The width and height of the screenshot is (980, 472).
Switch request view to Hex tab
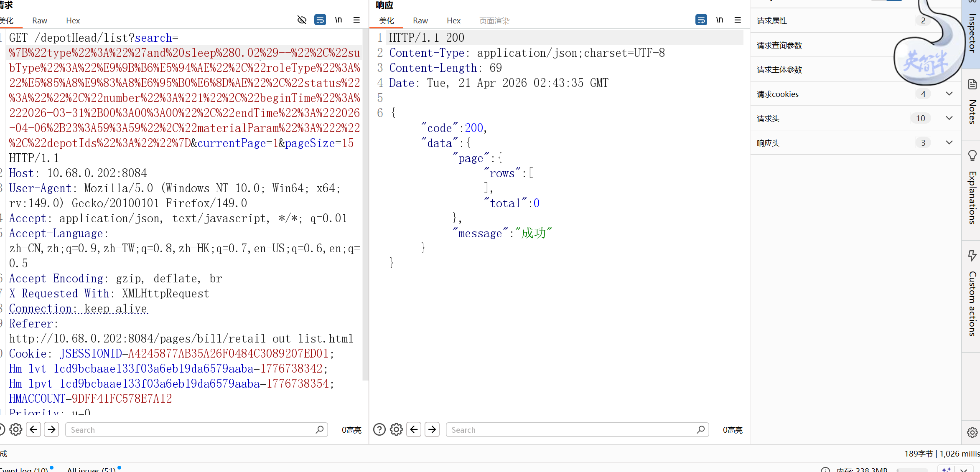point(73,20)
